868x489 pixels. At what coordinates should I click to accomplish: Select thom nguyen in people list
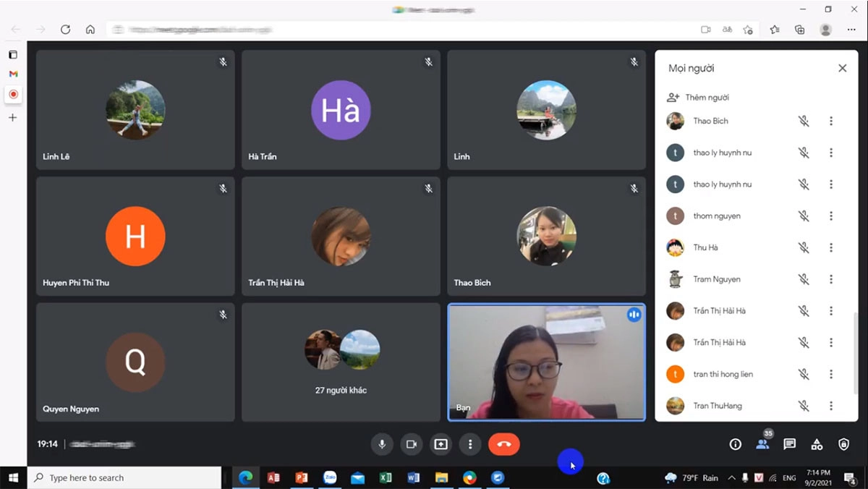(716, 216)
